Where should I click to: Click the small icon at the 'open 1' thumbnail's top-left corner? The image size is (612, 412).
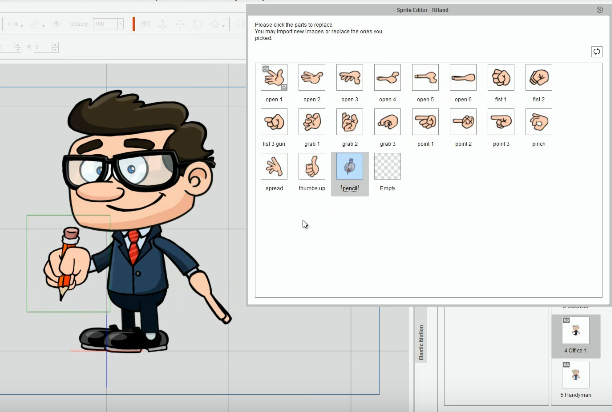pos(265,69)
